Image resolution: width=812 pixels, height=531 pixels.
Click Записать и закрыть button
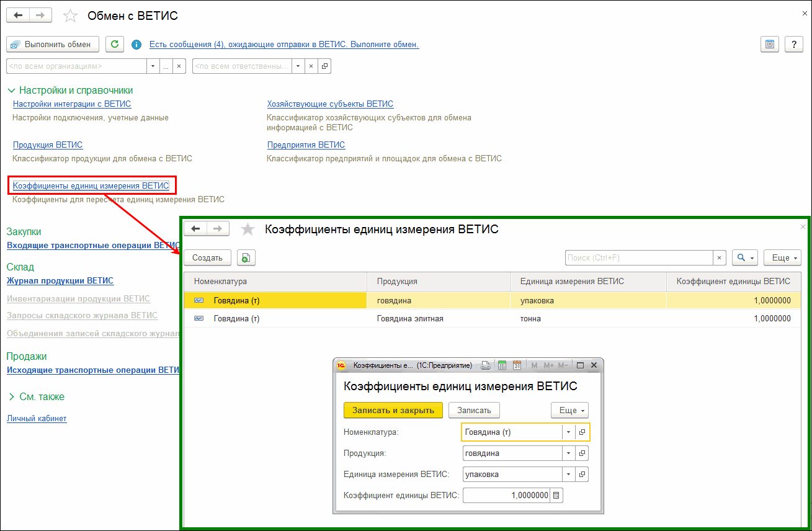pyautogui.click(x=393, y=410)
